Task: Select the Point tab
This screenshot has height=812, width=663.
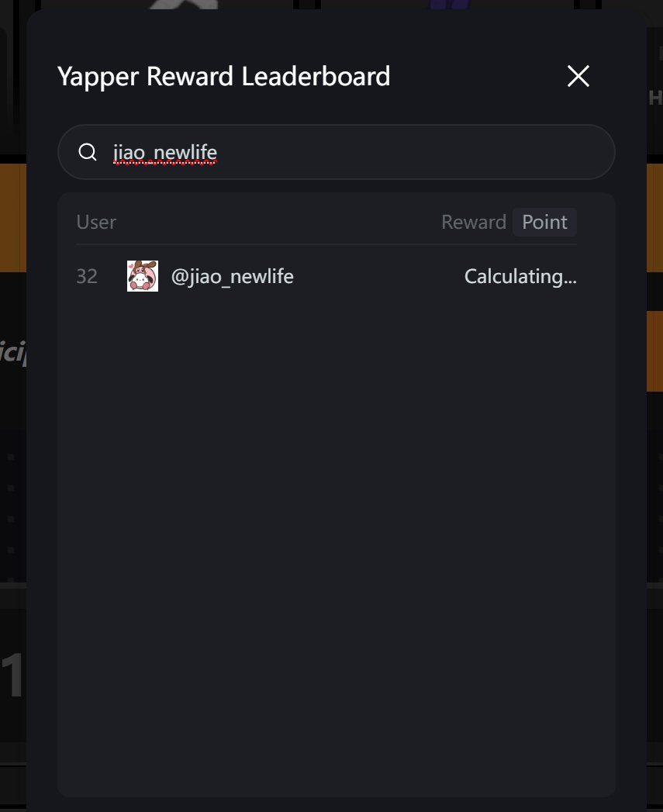Action: pyautogui.click(x=544, y=223)
